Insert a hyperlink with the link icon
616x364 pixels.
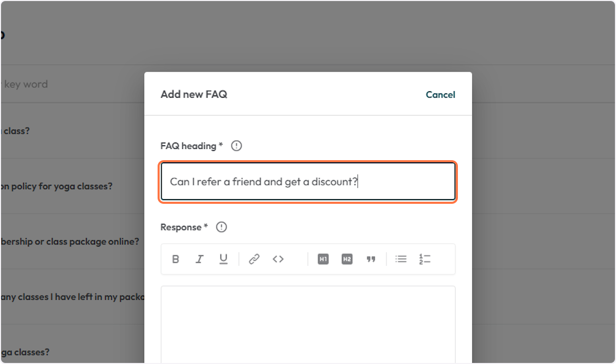click(254, 259)
